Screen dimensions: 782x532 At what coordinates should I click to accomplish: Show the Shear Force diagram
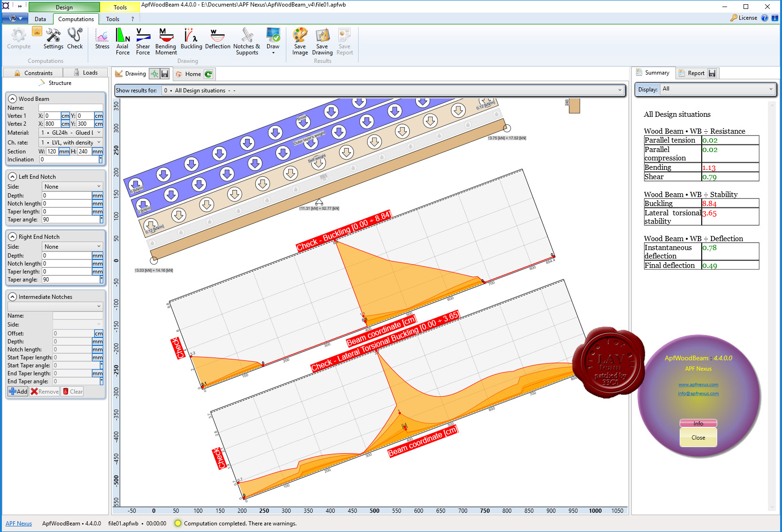[143, 41]
